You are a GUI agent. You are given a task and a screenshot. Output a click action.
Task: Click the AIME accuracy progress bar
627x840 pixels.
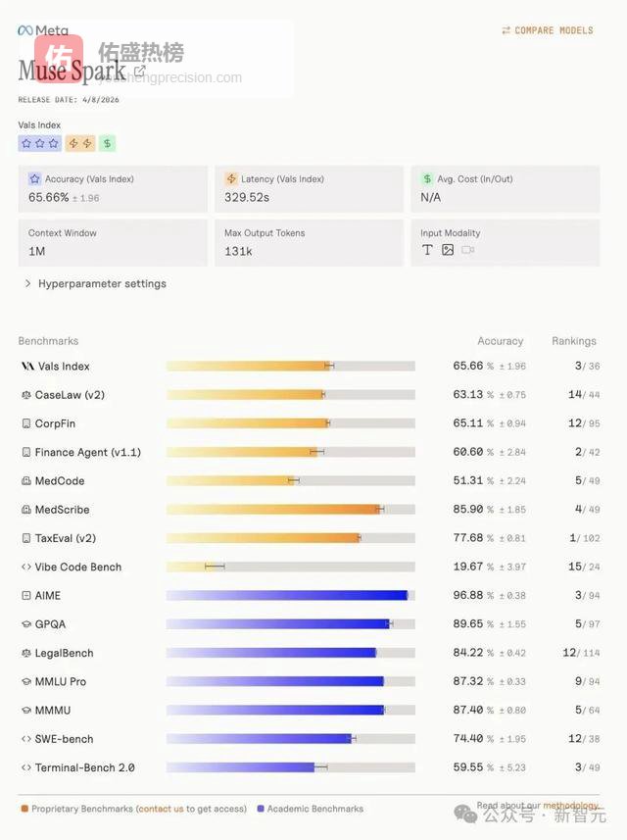pos(290,595)
